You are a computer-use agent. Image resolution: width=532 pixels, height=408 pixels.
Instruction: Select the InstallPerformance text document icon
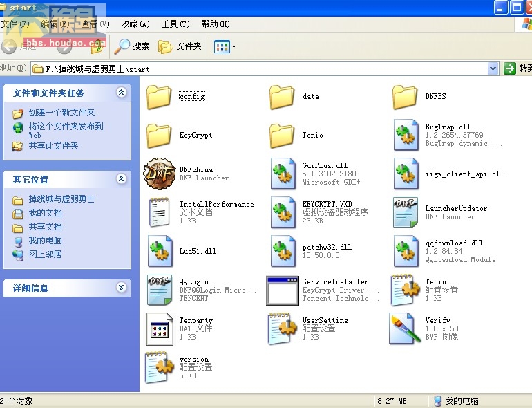pos(159,212)
